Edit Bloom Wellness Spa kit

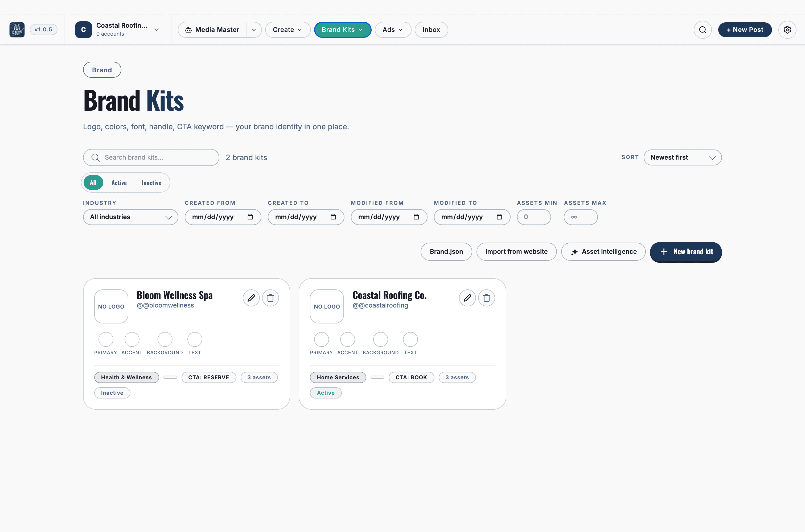point(251,298)
